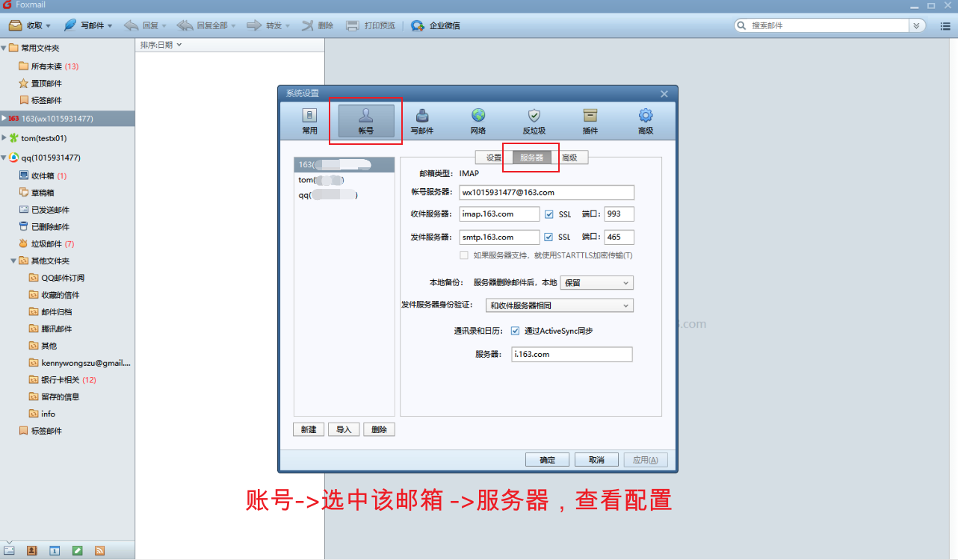Select the tom account in settings list

coord(344,180)
